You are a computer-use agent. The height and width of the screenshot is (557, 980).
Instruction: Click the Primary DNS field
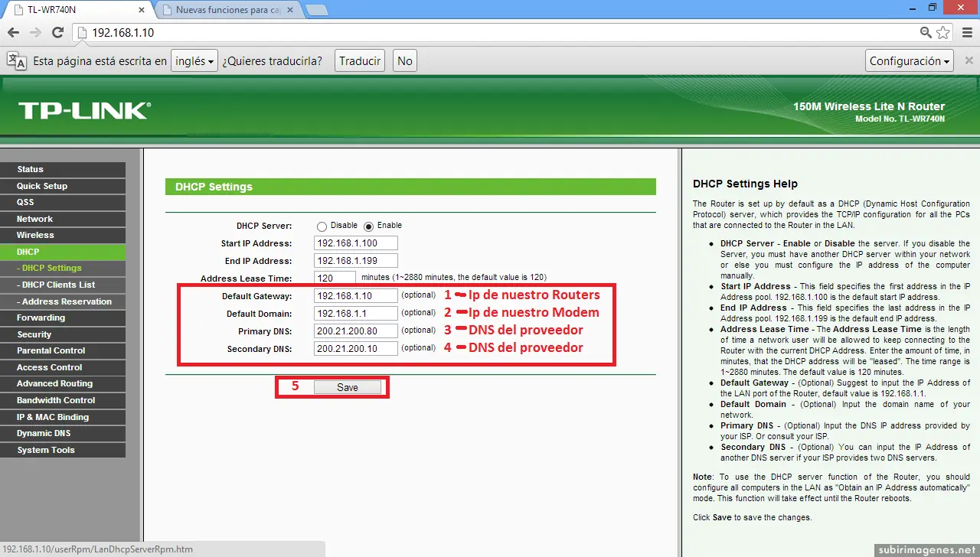click(356, 331)
